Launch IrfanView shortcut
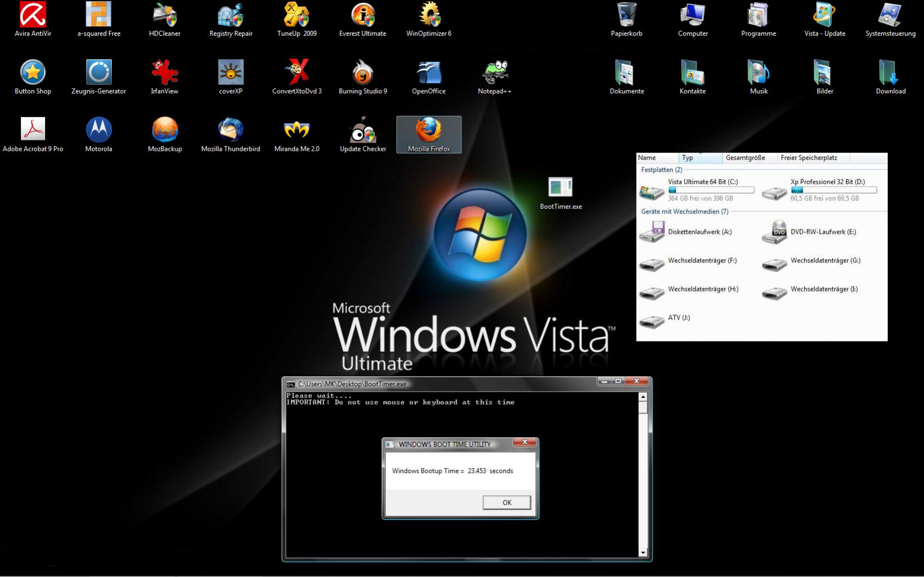The image size is (924, 577). [x=165, y=77]
